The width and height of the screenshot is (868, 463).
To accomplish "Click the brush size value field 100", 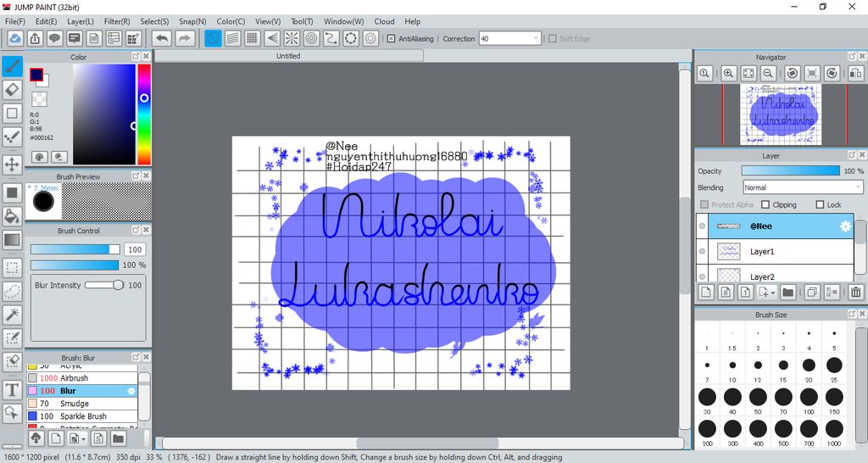I will [135, 250].
